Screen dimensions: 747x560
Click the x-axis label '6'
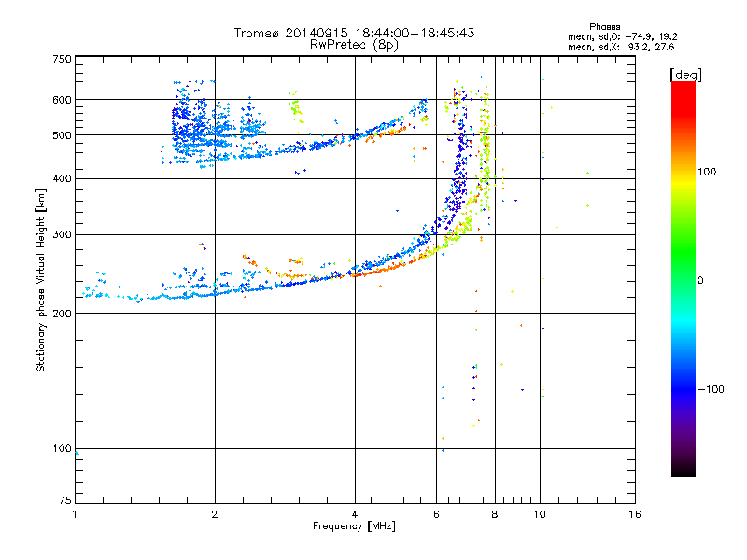tap(436, 514)
